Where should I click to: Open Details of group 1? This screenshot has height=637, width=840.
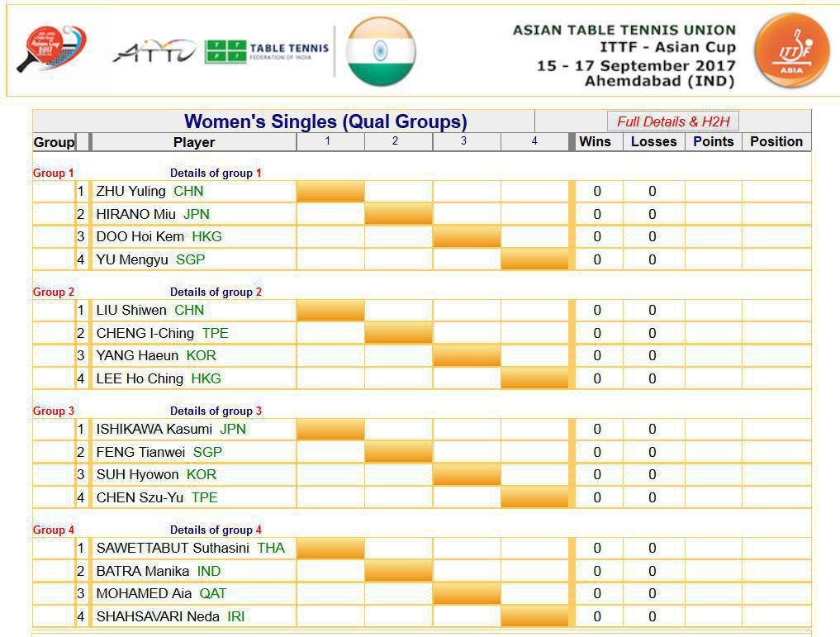(x=216, y=173)
